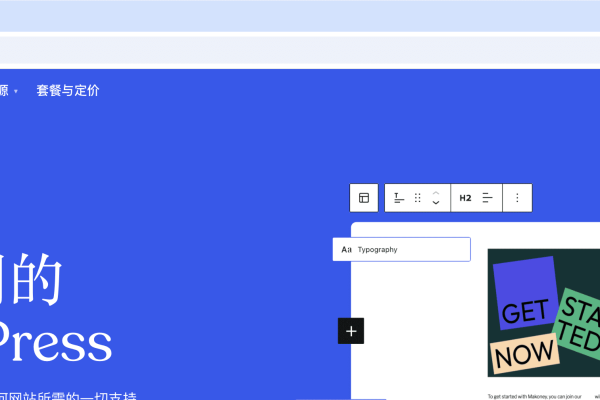Select the Typography field
The height and width of the screenshot is (400, 600).
(x=410, y=249)
